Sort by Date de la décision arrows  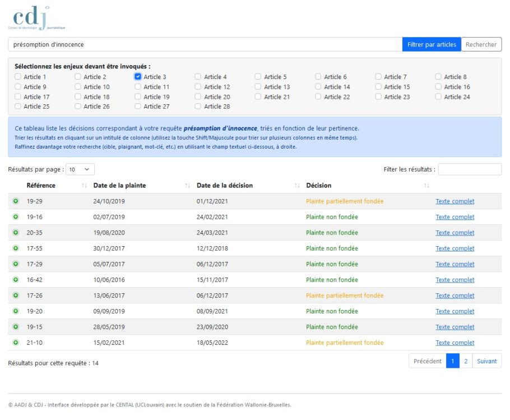(297, 186)
